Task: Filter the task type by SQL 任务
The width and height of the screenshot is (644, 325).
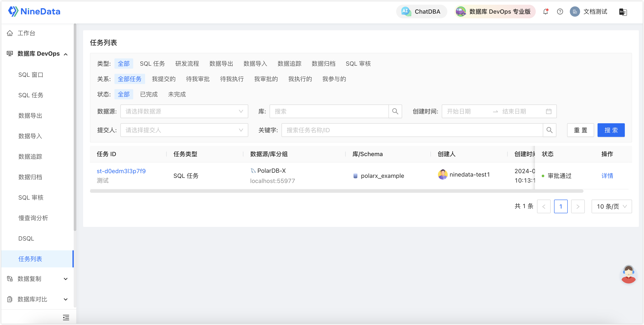Action: (x=152, y=64)
